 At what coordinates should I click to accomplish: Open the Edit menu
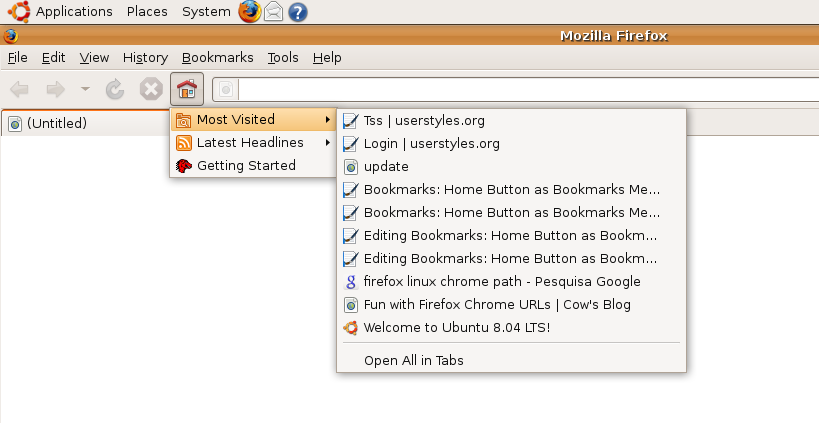pyautogui.click(x=53, y=57)
